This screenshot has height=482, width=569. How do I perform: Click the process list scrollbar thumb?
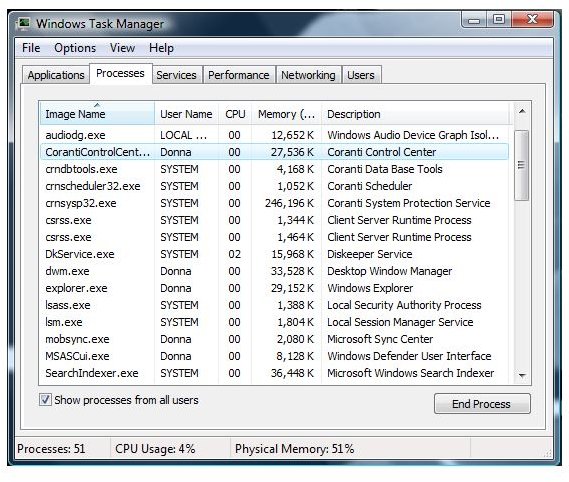tap(521, 165)
